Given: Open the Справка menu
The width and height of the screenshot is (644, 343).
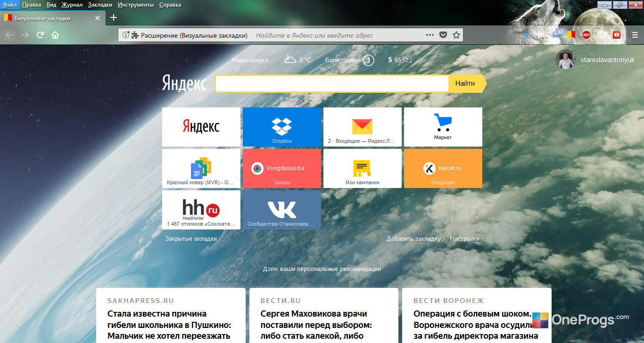Looking at the screenshot, I should coord(170,5).
